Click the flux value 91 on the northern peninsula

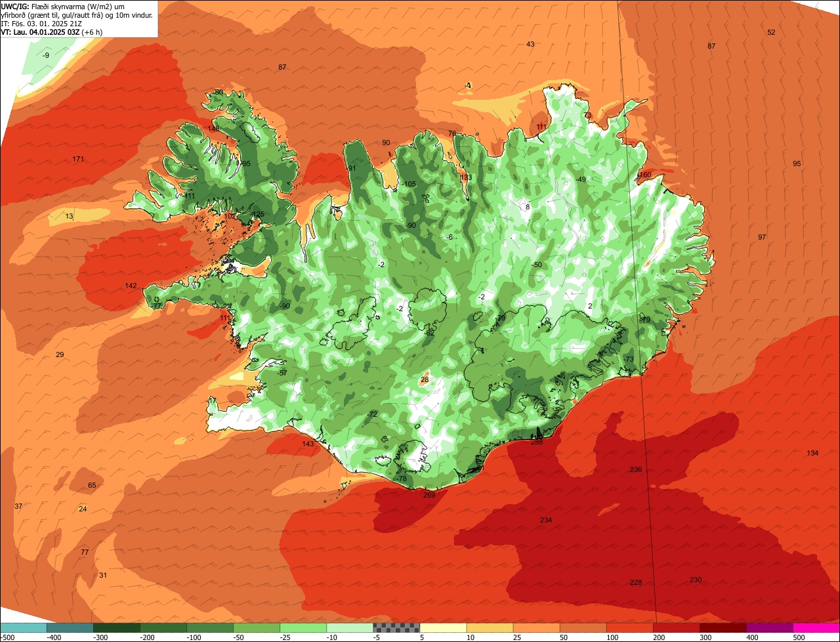[352, 169]
